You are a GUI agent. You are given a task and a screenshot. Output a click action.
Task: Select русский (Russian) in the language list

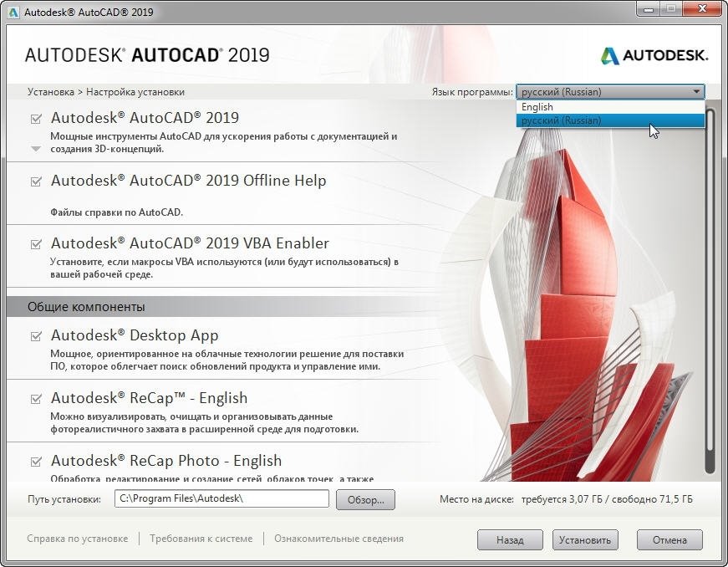click(x=610, y=120)
